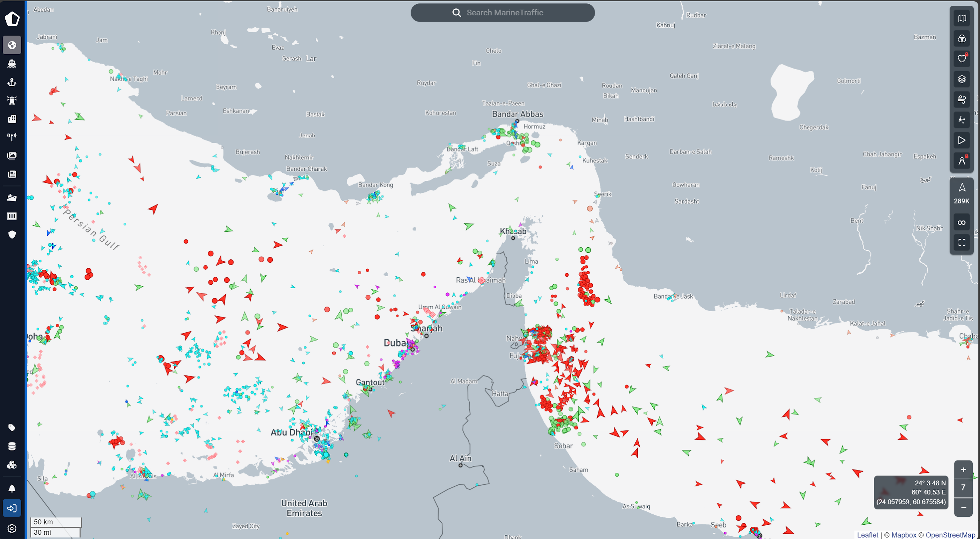The image size is (980, 539).
Task: Toggle fullscreen map mode
Action: pyautogui.click(x=962, y=242)
